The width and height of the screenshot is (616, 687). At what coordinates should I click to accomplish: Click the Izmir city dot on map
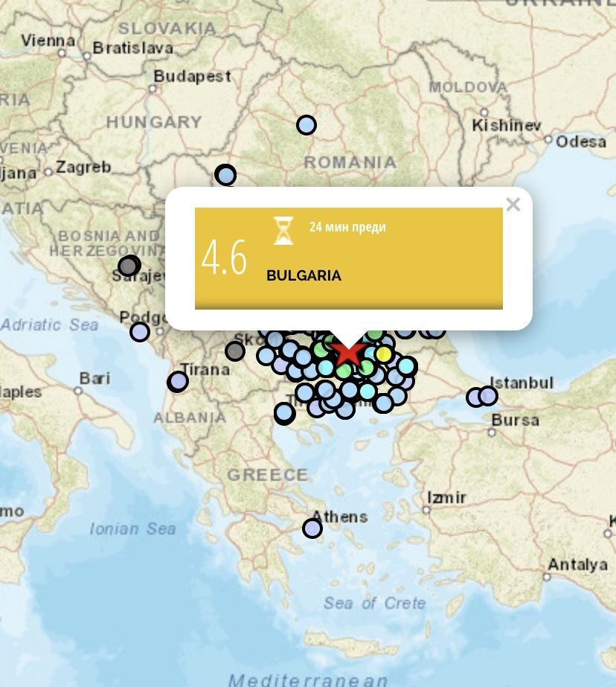coord(426,511)
